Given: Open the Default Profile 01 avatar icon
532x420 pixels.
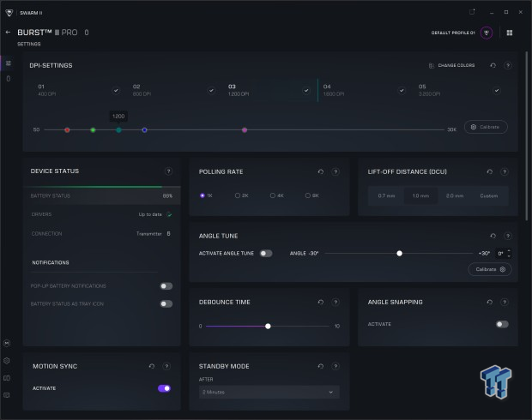Looking at the screenshot, I should (487, 33).
